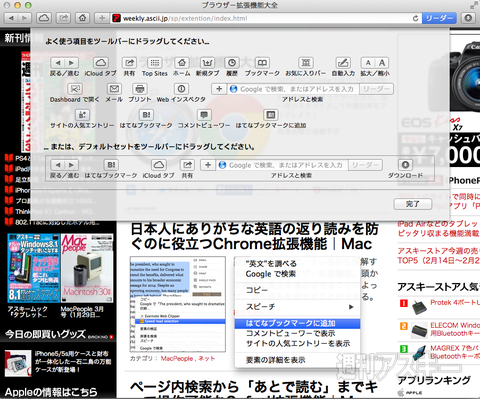The height and width of the screenshot is (399, 480).
Task: Select the コメントビューワー item
Action: (204, 119)
